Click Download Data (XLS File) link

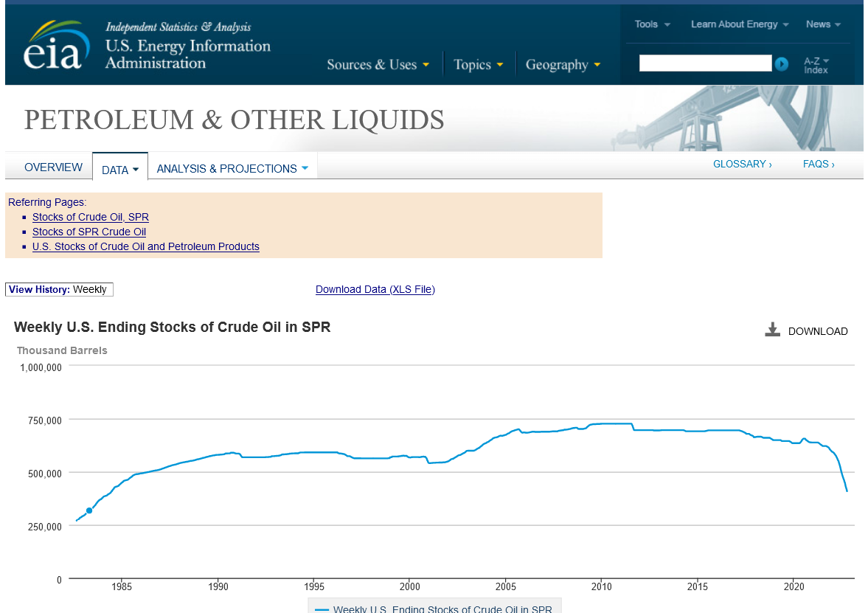tap(375, 289)
